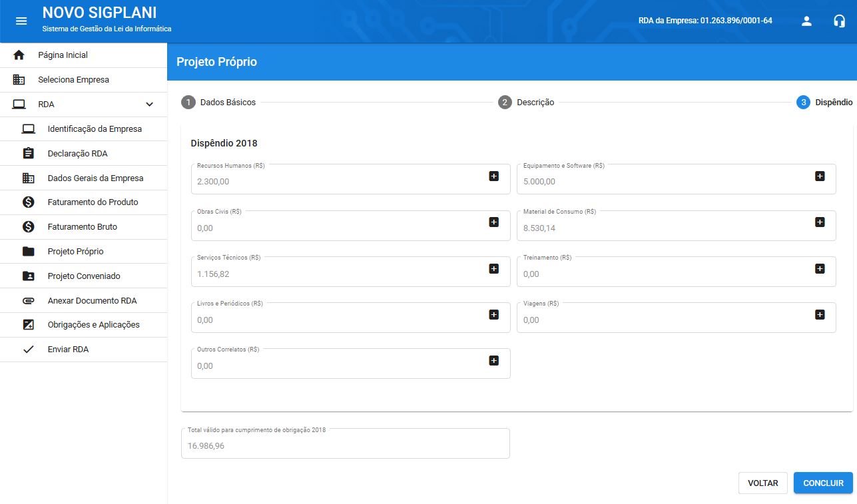Open the hamburger navigation menu

point(21,21)
